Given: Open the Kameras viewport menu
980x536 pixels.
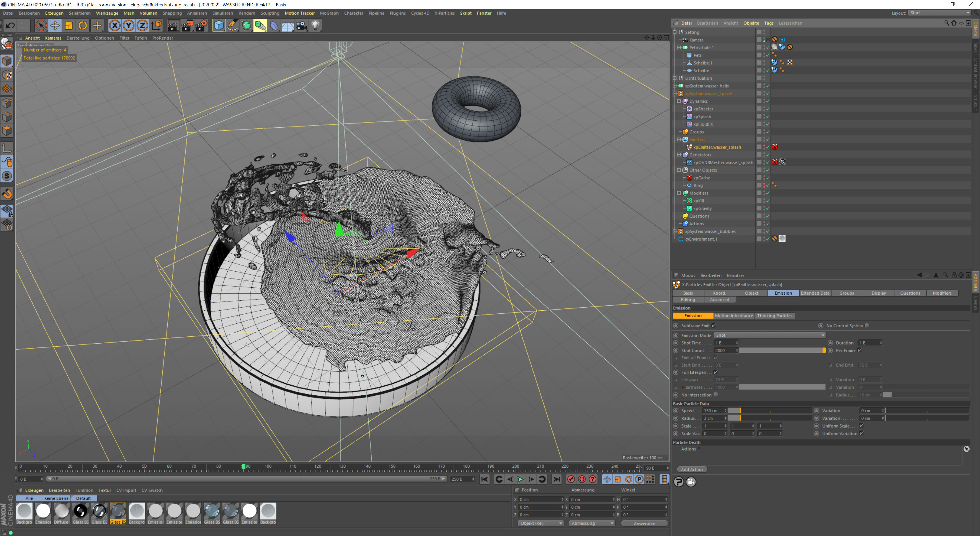Looking at the screenshot, I should (53, 38).
